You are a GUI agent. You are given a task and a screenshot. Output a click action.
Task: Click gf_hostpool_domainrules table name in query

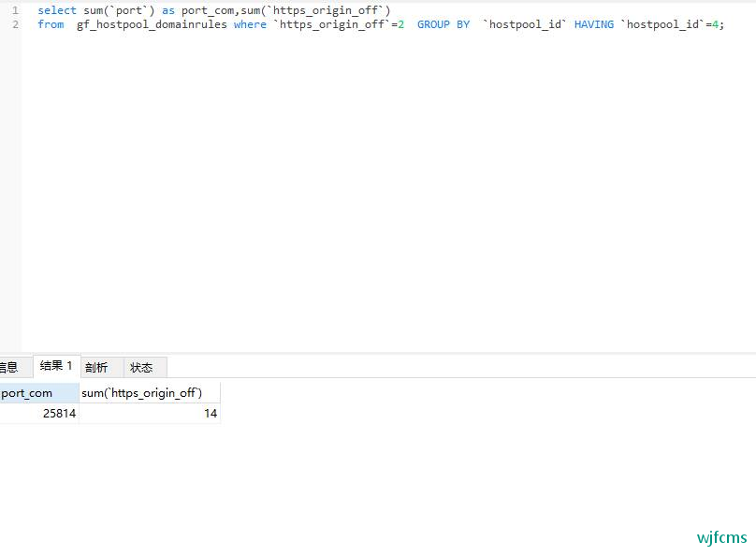[x=152, y=24]
